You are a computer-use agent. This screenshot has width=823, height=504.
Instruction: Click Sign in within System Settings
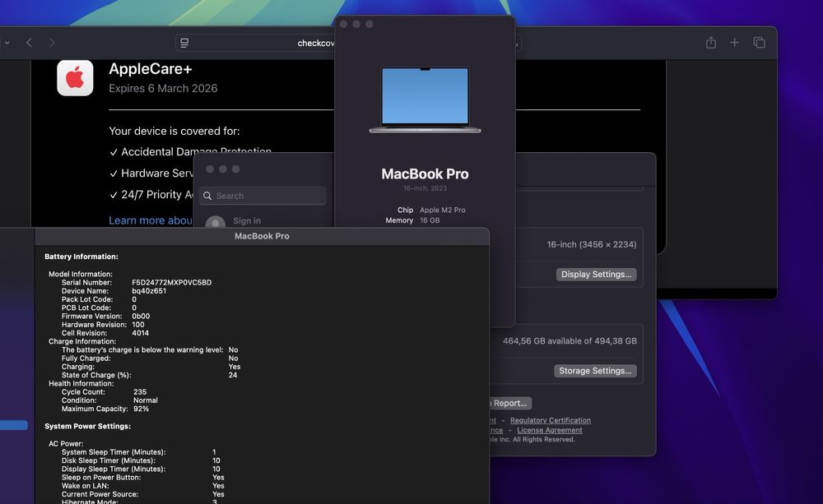(x=247, y=220)
